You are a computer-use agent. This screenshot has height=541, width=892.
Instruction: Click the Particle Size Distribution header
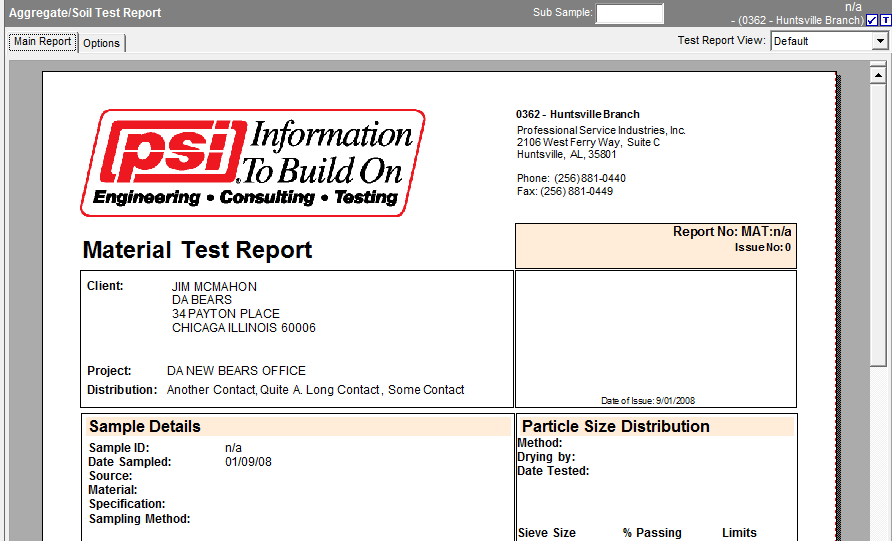615,426
